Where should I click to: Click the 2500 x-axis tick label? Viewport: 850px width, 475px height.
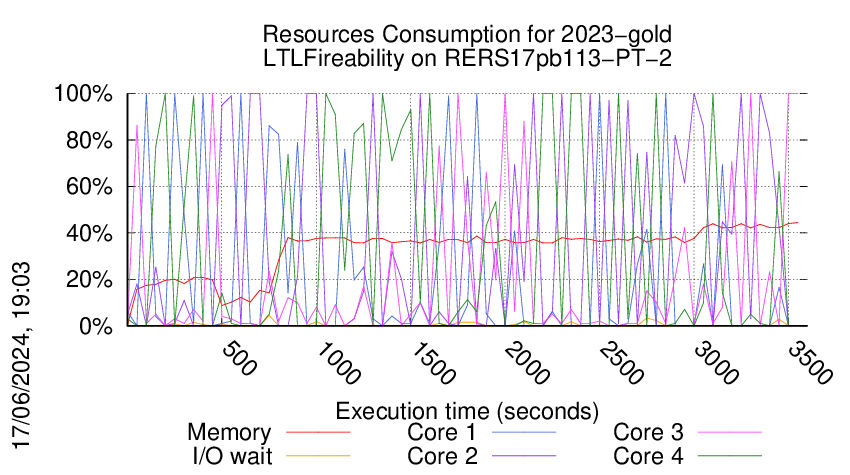pos(621,363)
